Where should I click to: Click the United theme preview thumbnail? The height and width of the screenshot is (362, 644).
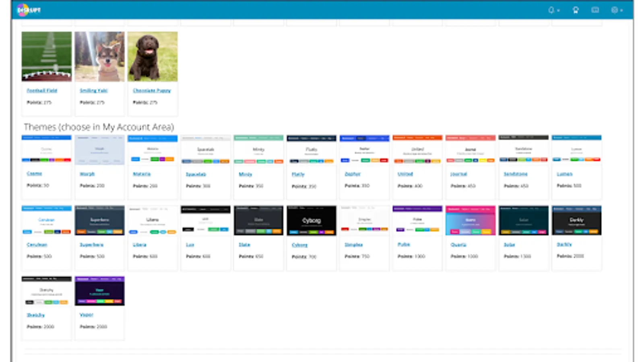[x=417, y=149]
